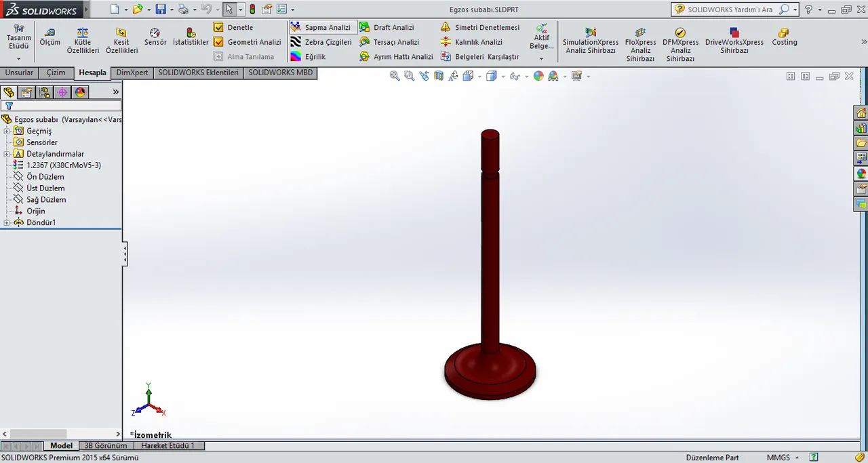Expand the Detaylandırmalar tree node
This screenshot has width=868, height=463.
(7, 154)
